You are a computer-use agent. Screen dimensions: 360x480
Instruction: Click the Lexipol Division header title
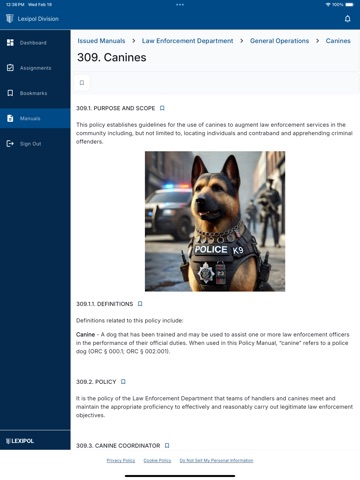click(x=38, y=19)
